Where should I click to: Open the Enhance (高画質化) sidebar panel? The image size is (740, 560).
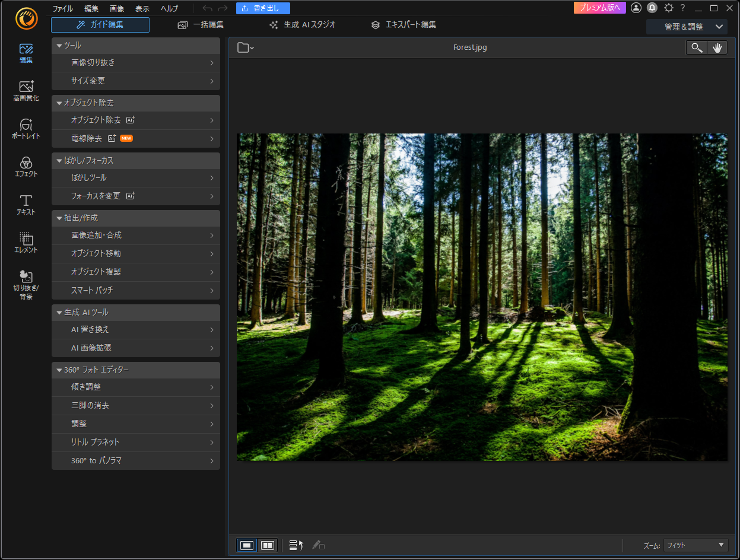26,92
